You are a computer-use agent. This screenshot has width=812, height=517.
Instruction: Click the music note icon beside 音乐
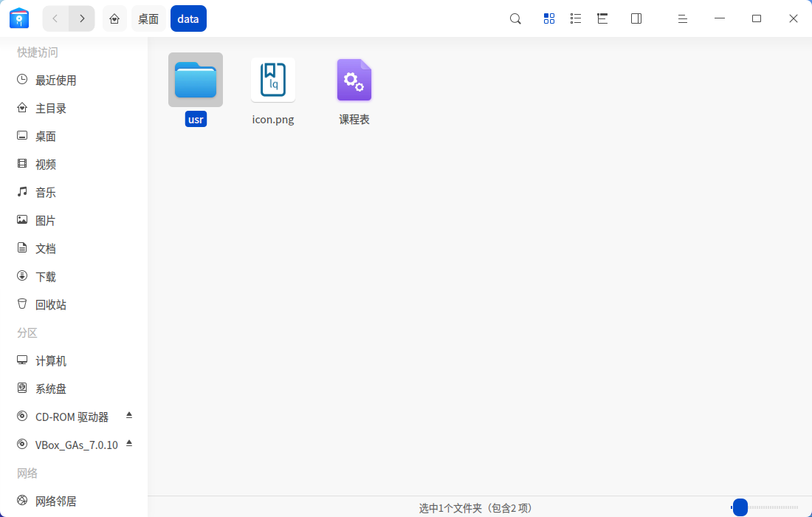[x=21, y=192]
